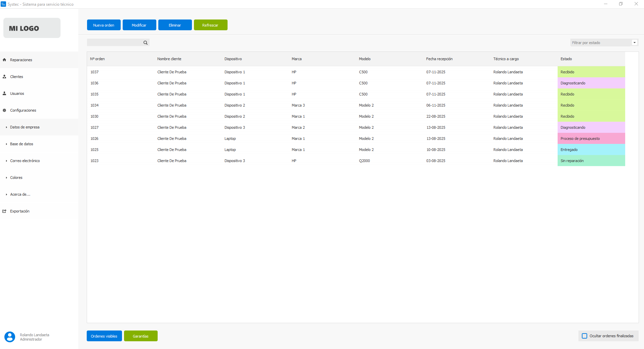Click the Configuraciones gear icon

(x=4, y=110)
